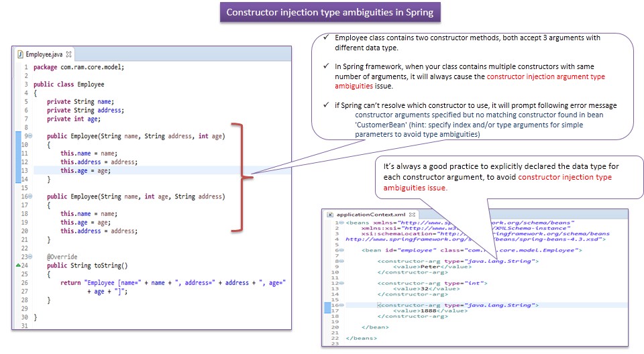Close the applicationContext.xml tab

click(x=412, y=215)
